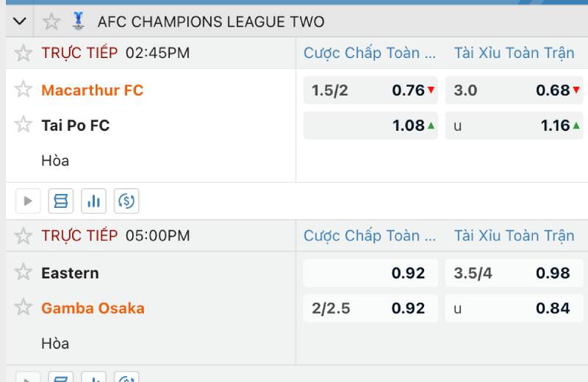Image resolution: width=588 pixels, height=382 pixels.
Task: Select the Macarthur FC 1.5/2 handicap odds 0.76
Action: click(370, 90)
